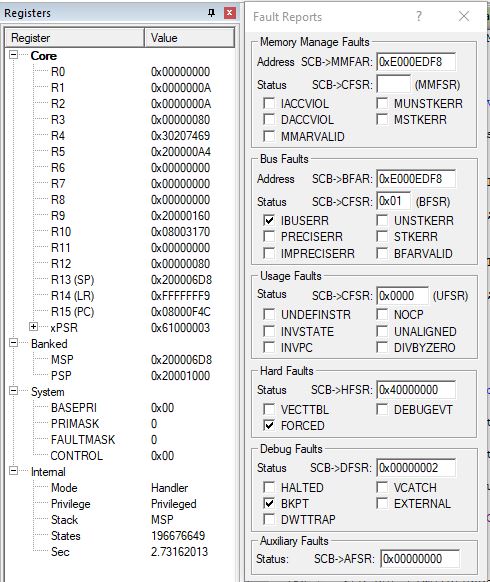Image resolution: width=490 pixels, height=582 pixels.
Task: Collapse the System register group
Action: pyautogui.click(x=13, y=391)
